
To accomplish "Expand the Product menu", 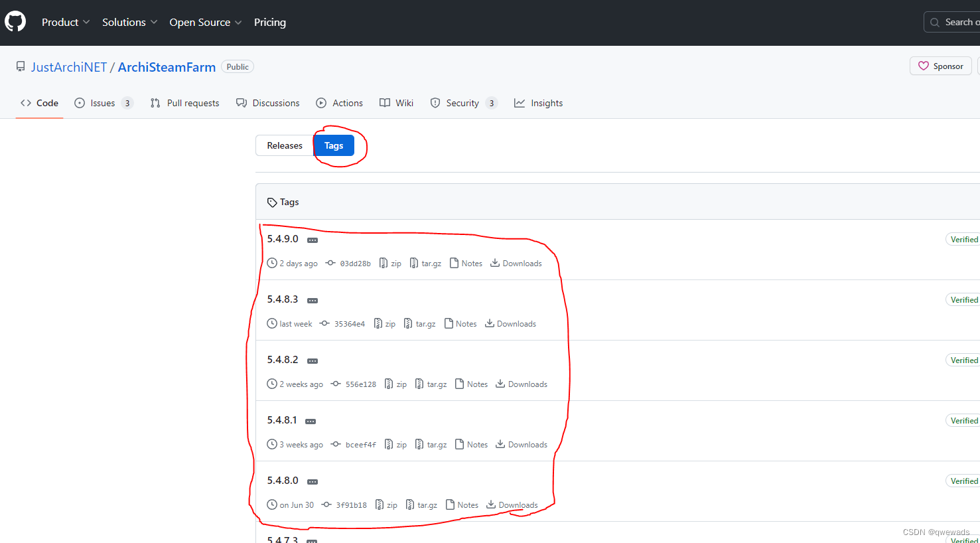I will point(66,22).
